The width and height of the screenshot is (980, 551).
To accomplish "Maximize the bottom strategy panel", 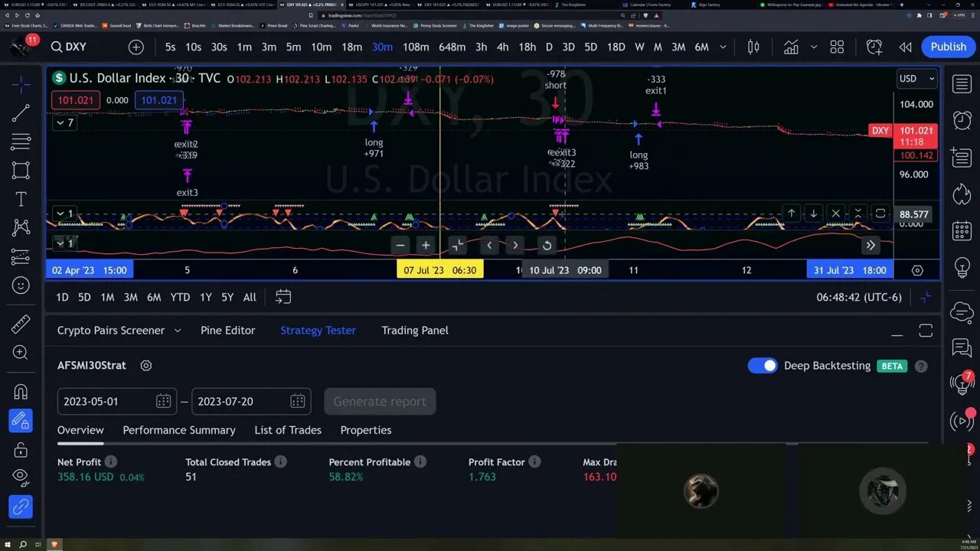I will click(x=926, y=331).
